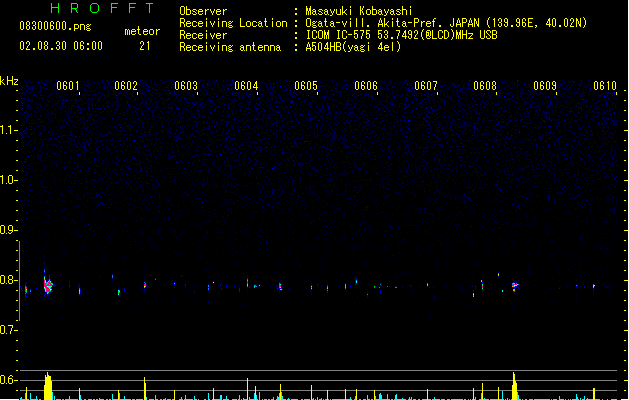Viewport: 629px width, 400px height.
Task: Click the bright meteor echo after 0608
Action: [515, 286]
